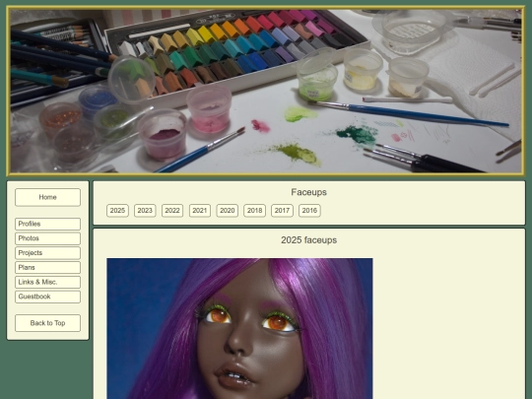This screenshot has height=399, width=532.
Task: Open the Profiles section
Action: click(x=47, y=224)
